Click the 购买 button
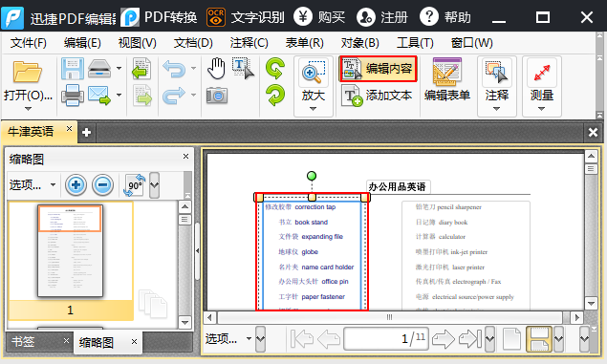Viewport: 607px width, 364px height. 319,17
